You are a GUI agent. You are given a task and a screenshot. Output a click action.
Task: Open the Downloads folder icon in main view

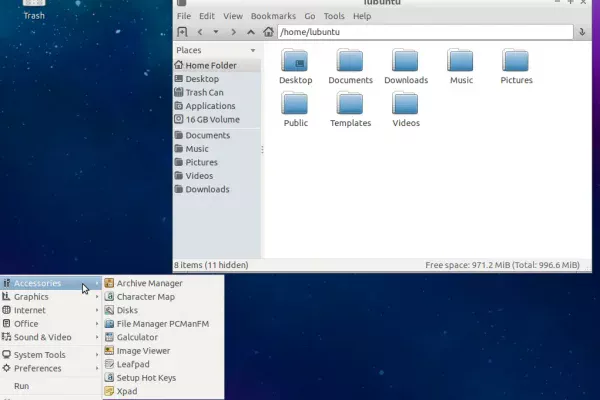[405, 62]
